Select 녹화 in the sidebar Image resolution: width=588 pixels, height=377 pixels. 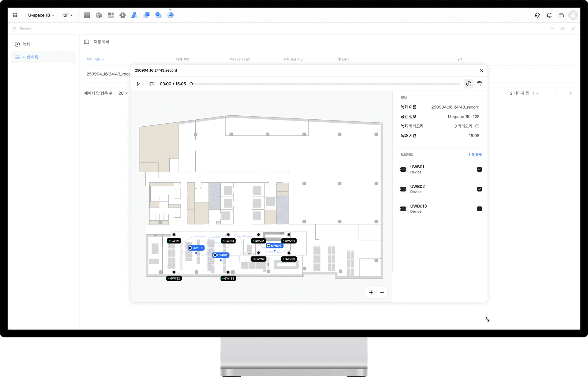click(x=26, y=44)
